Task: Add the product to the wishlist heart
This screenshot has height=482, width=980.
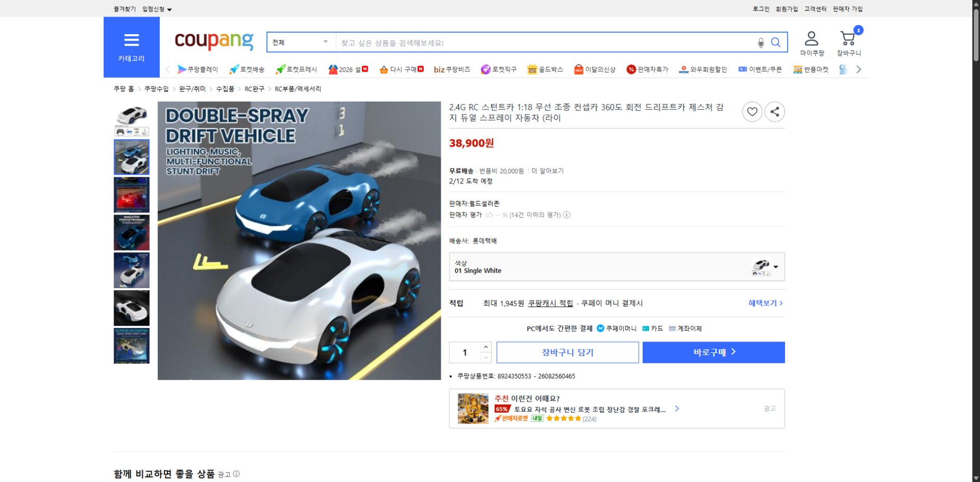Action: coord(752,111)
